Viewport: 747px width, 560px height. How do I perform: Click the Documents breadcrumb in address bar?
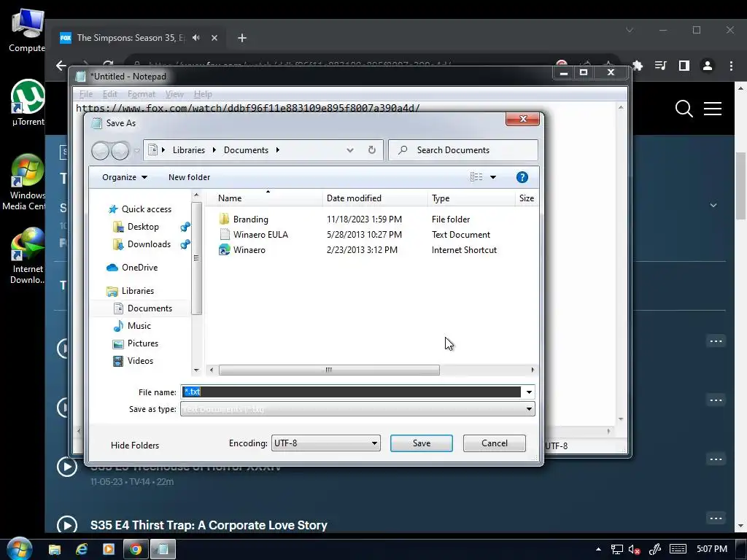coord(246,150)
